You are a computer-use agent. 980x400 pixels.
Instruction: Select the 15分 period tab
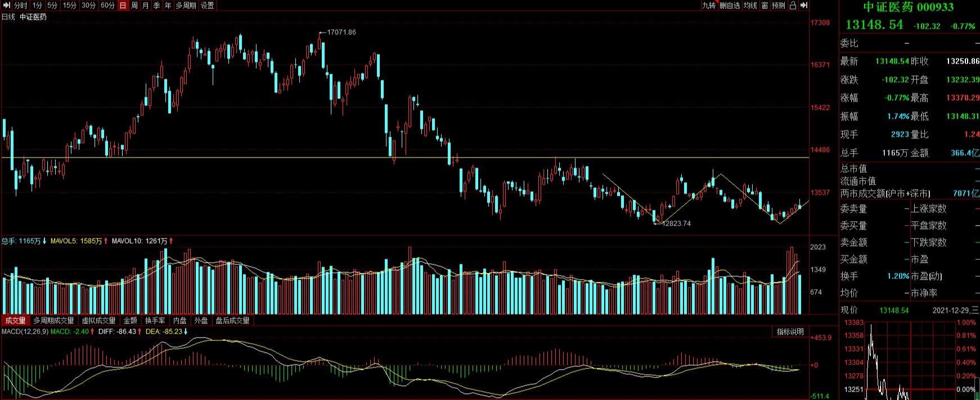(x=70, y=5)
